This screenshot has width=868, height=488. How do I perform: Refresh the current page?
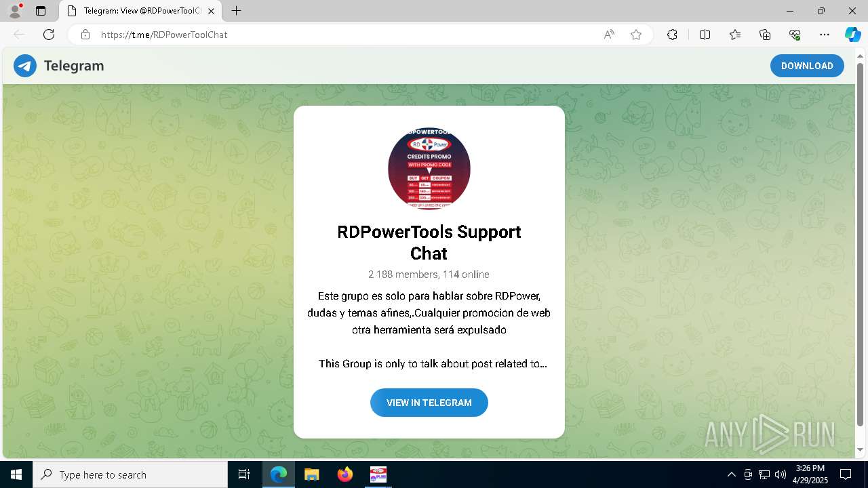coord(49,35)
